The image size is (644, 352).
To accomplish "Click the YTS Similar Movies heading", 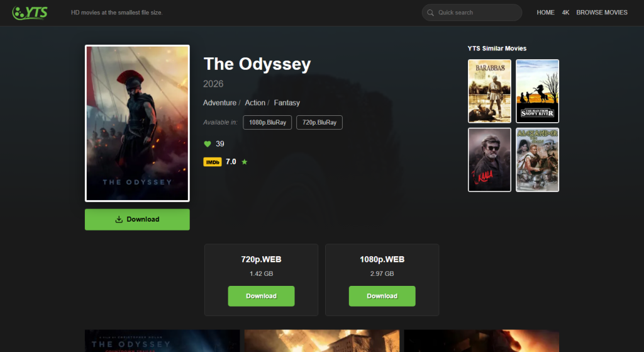I will pyautogui.click(x=497, y=48).
